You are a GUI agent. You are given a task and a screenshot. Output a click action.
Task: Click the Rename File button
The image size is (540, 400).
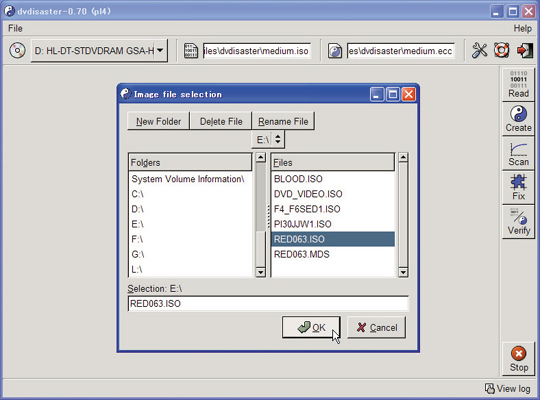tap(283, 121)
